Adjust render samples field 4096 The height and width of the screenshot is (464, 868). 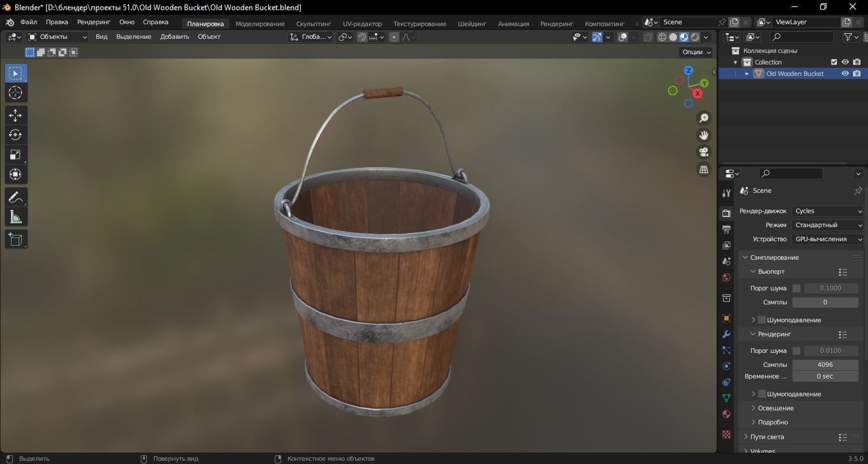[825, 365]
